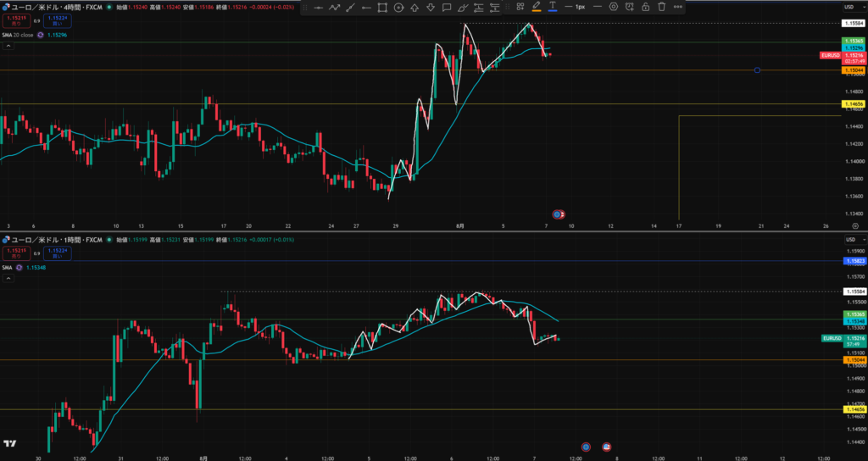
Task: Click the buy button on 4-hour chart
Action: 58,21
